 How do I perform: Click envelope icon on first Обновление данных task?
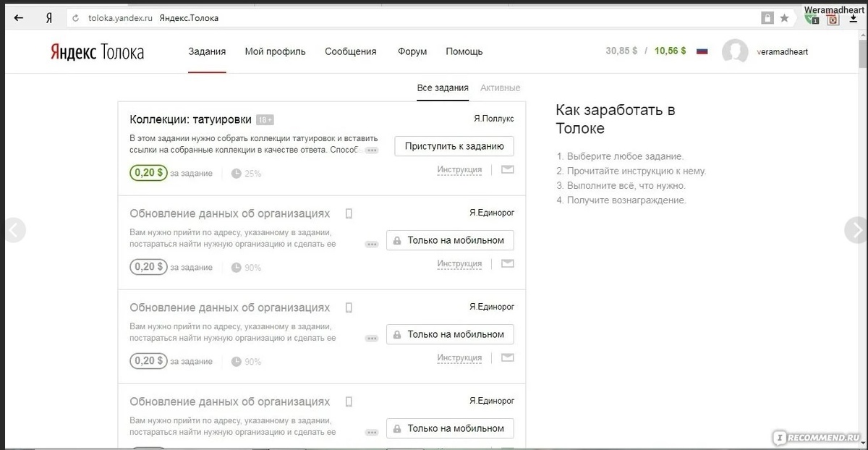point(508,263)
